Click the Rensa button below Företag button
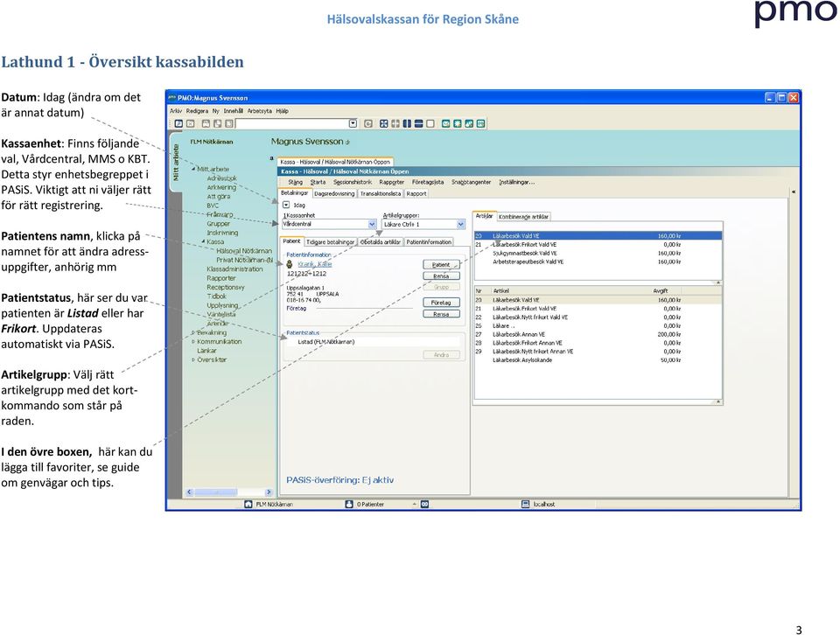The image size is (840, 635). [x=441, y=314]
